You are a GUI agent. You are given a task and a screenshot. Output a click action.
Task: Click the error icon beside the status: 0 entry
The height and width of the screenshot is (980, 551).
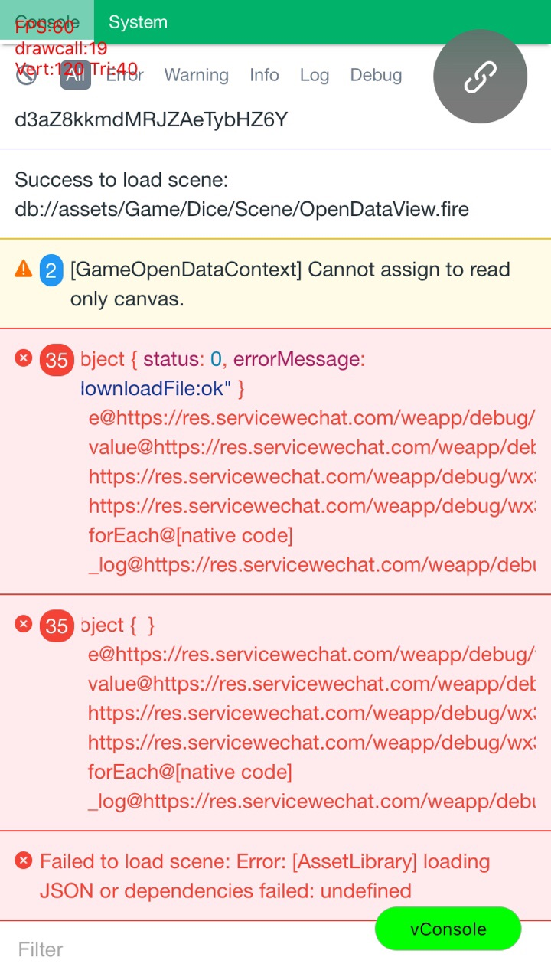pyautogui.click(x=24, y=358)
